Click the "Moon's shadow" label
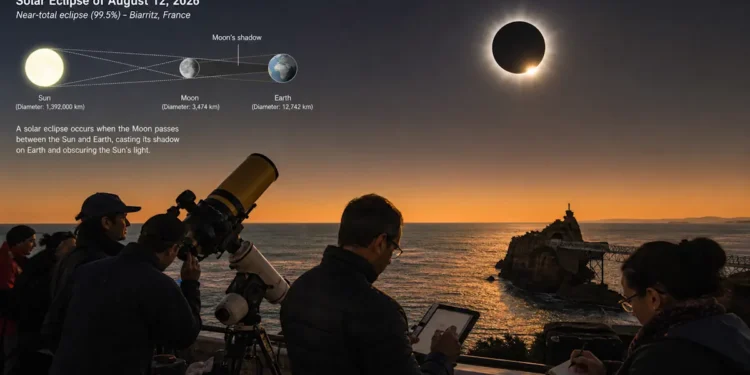The width and height of the screenshot is (750, 375). click(x=237, y=37)
